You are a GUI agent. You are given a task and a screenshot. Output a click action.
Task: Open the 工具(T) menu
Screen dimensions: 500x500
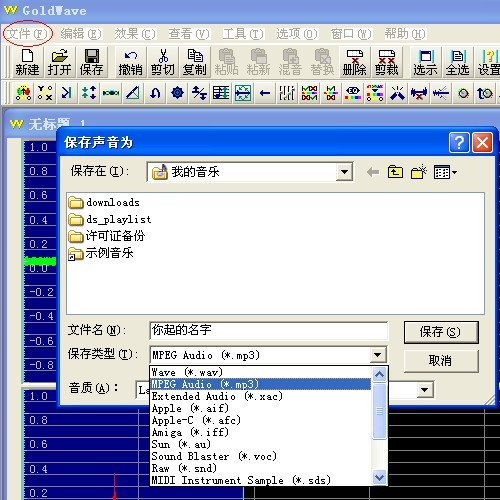pyautogui.click(x=243, y=34)
